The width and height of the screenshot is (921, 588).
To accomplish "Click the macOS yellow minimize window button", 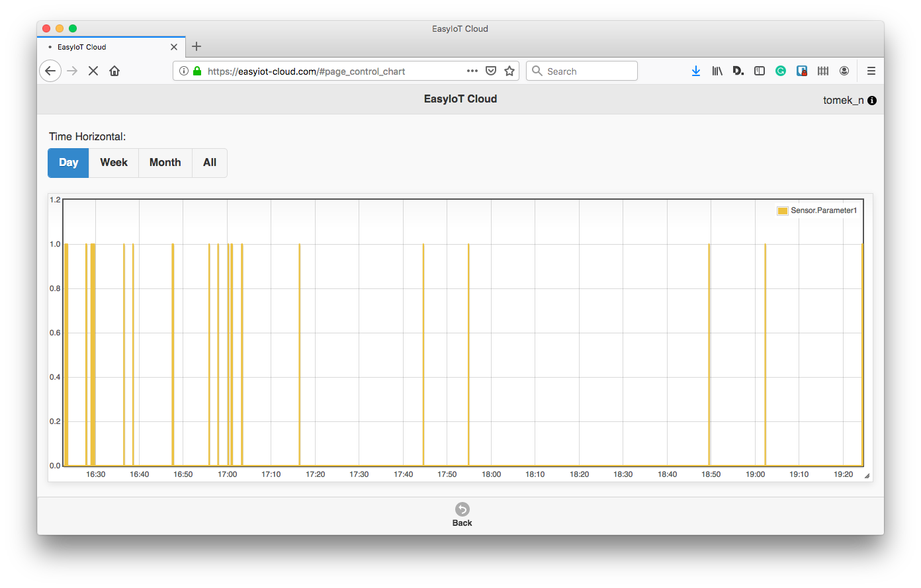I will click(60, 28).
